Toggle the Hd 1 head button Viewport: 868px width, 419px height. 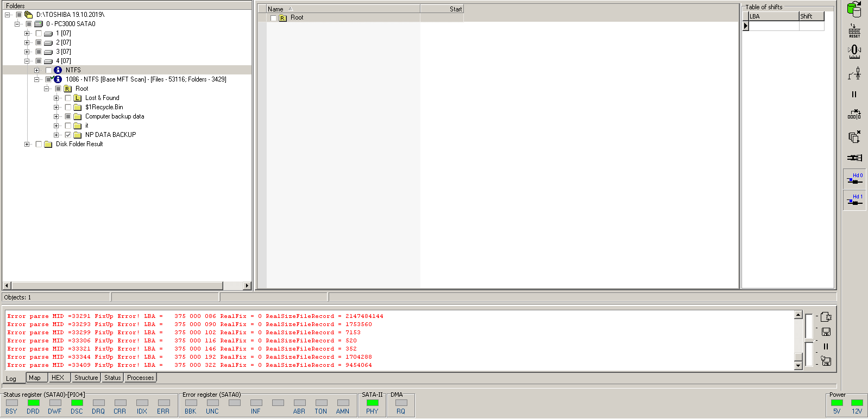click(x=854, y=201)
